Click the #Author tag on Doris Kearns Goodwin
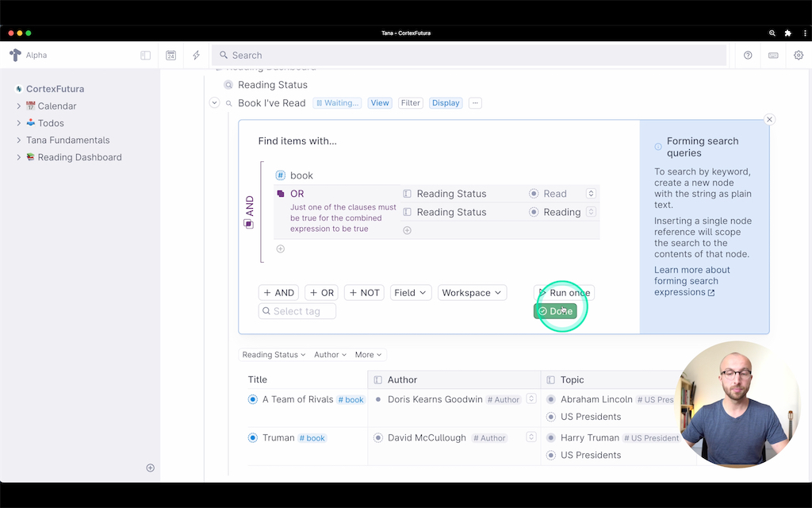The image size is (812, 508). pos(504,400)
